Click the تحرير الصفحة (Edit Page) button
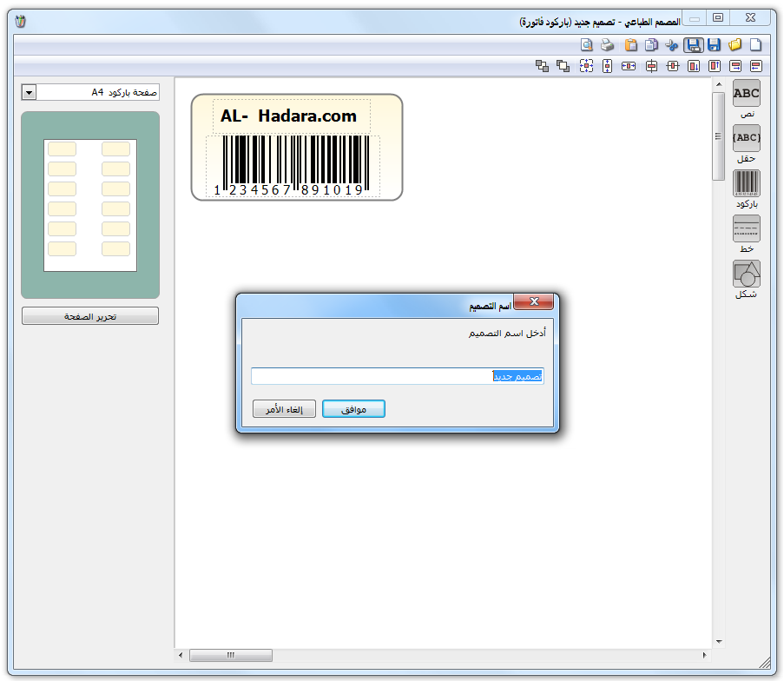This screenshot has width=784, height=681. pyautogui.click(x=90, y=316)
